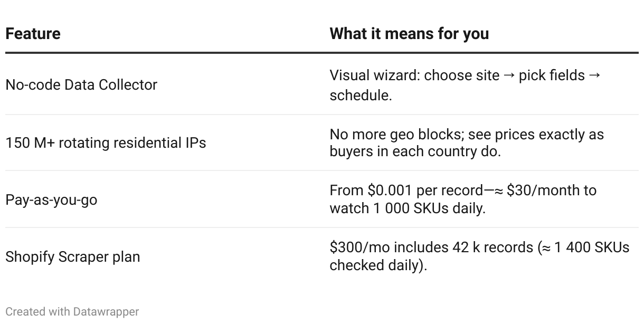Select the Pay-as-you-go feature cell
This screenshot has width=644, height=324.
(x=51, y=200)
